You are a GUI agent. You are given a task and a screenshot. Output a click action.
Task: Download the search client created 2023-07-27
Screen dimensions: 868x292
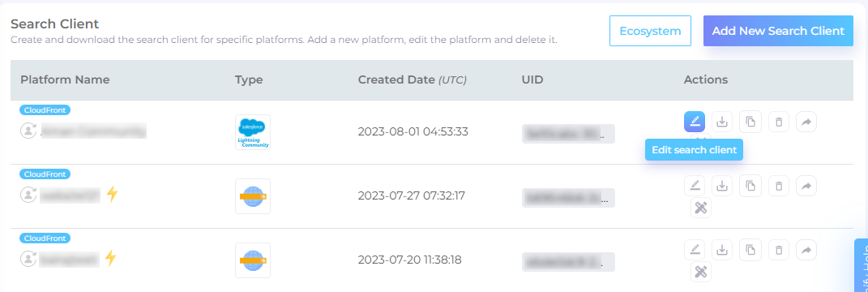722,186
